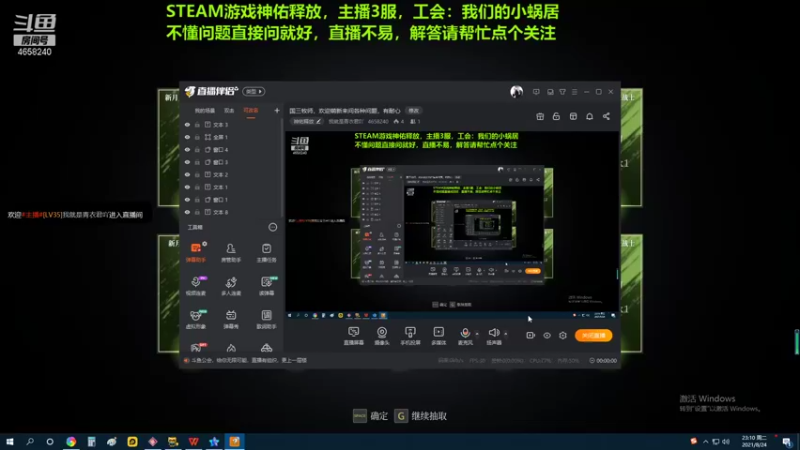Toggle visibility of 文本 3 layer
The image size is (800, 450).
187,124
